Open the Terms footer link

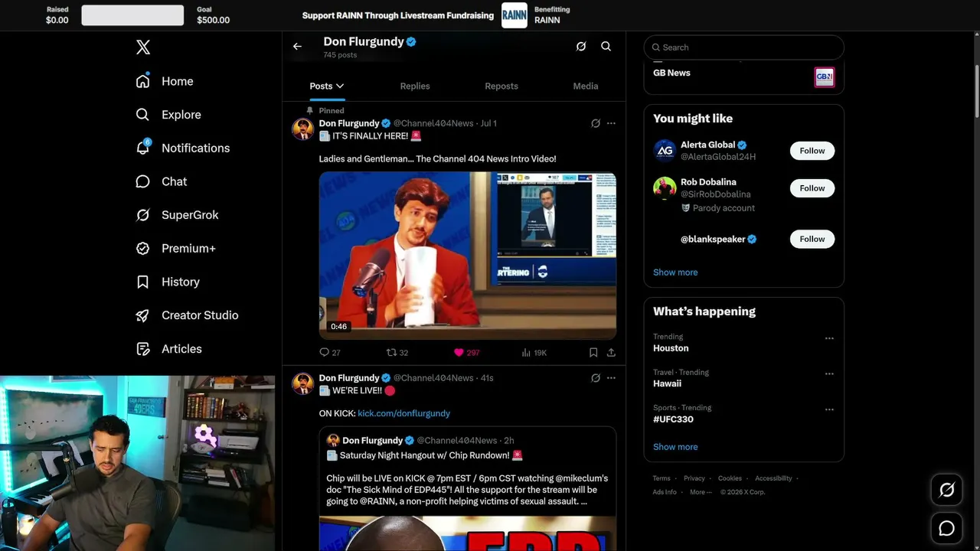pyautogui.click(x=661, y=478)
